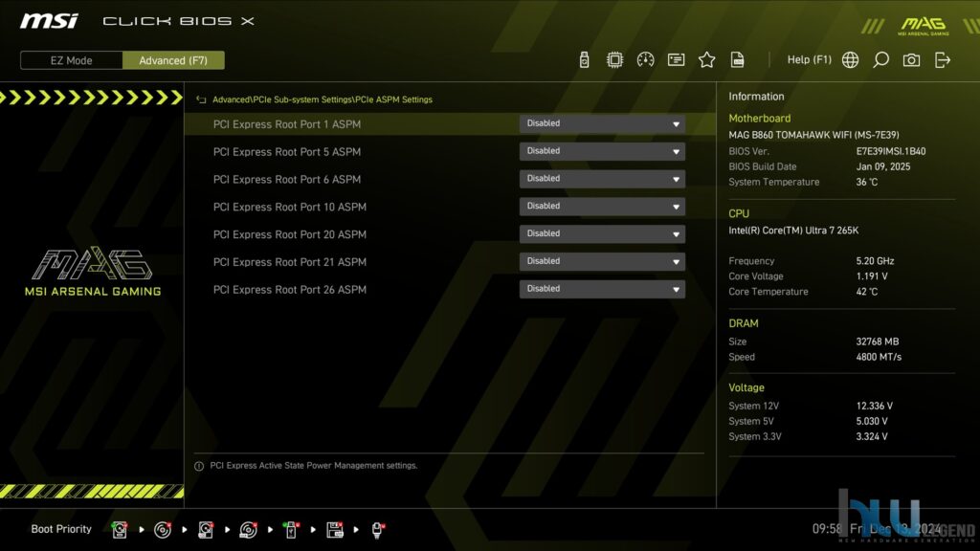The height and width of the screenshot is (551, 980).
Task: Select the USB CD/DVD boot device icon
Action: click(248, 530)
